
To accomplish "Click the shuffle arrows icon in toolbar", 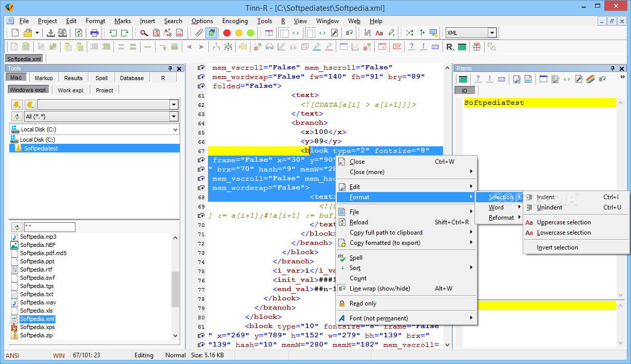I will tap(409, 33).
